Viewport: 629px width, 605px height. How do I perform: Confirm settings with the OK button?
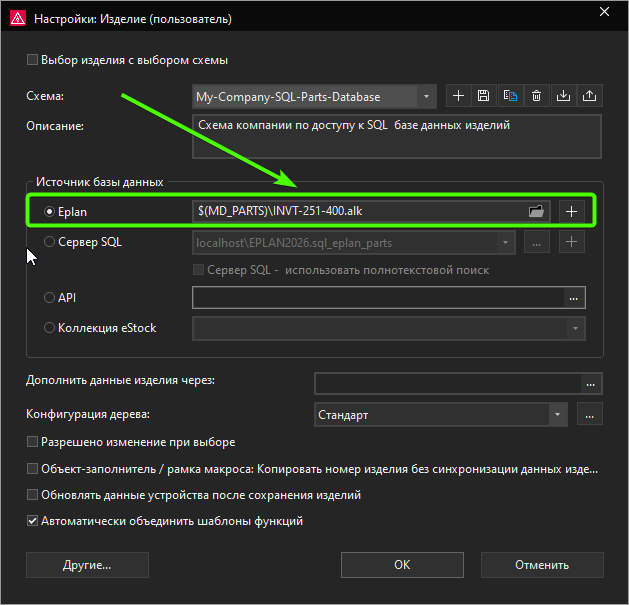coord(402,565)
